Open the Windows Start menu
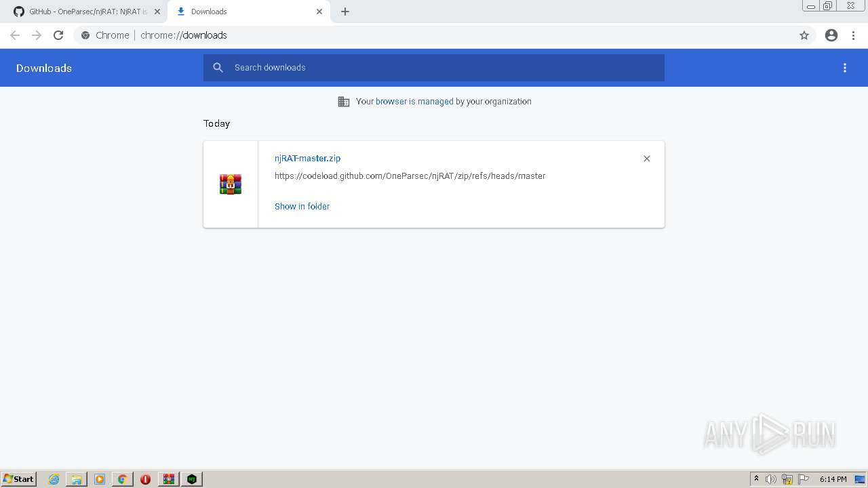The height and width of the screenshot is (488, 868). point(19,479)
